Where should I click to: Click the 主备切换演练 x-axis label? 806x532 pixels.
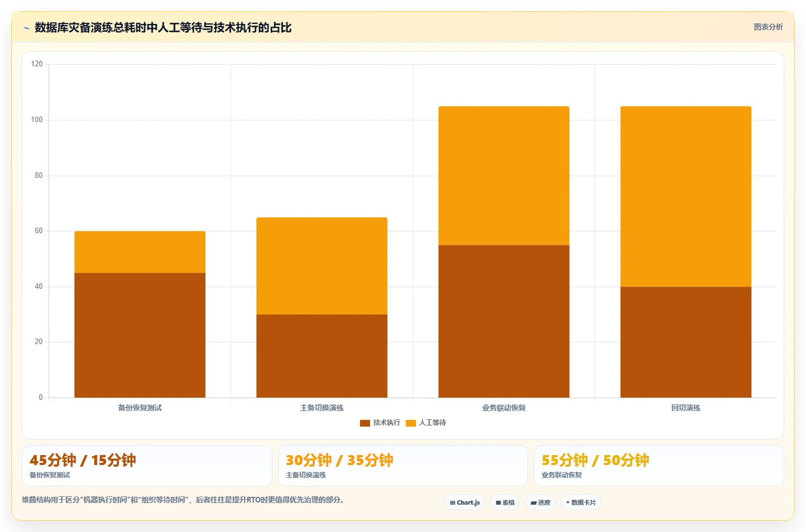(322, 408)
